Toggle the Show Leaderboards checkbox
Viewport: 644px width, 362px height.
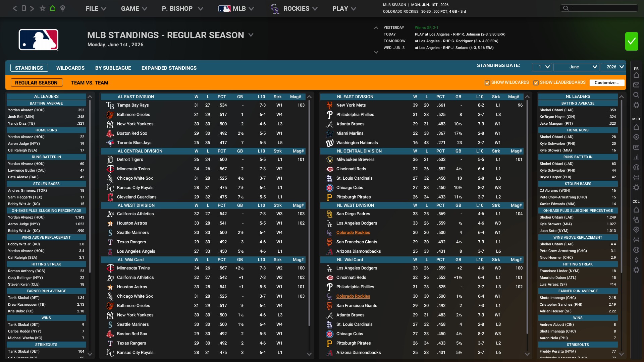coord(536,83)
